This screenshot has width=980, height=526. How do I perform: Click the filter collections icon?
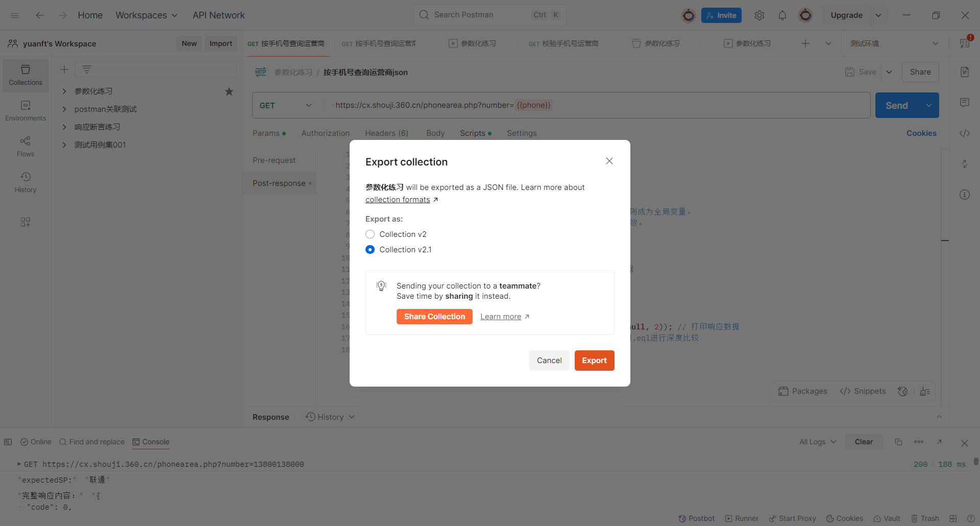coord(87,69)
